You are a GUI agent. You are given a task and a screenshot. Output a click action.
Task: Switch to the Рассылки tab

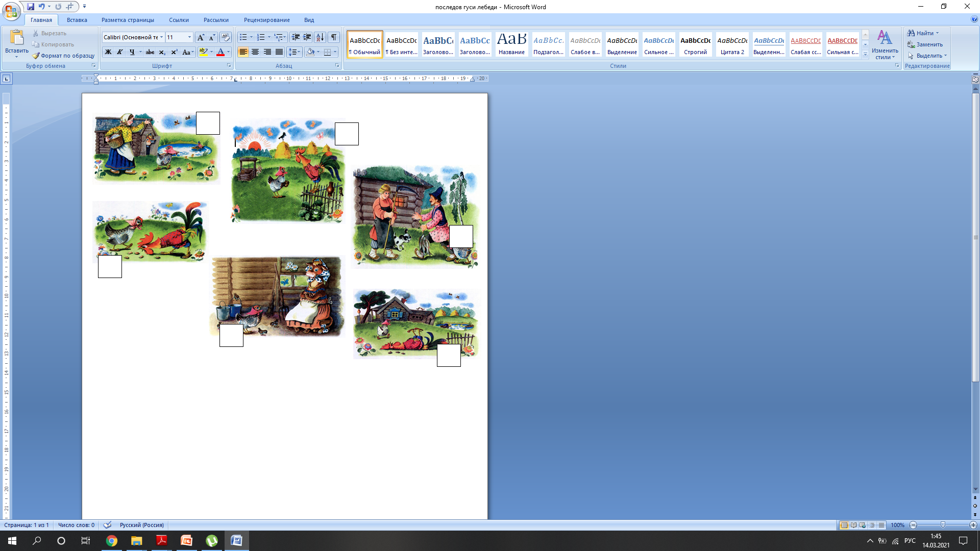[216, 20]
